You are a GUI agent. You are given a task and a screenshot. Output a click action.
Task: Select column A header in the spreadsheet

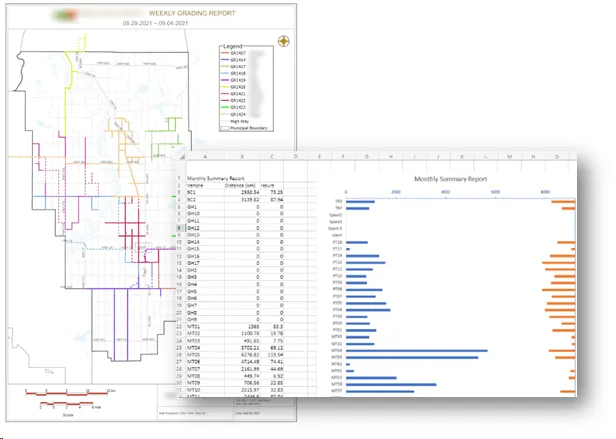[205, 156]
